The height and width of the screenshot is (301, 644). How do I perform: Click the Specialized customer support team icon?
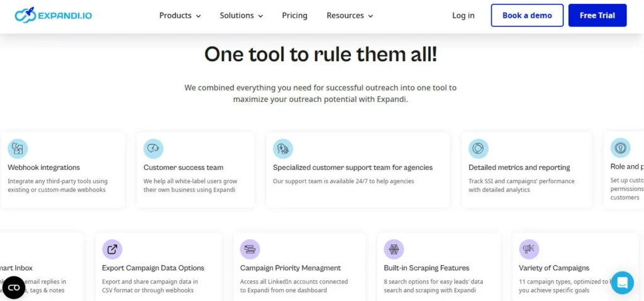click(x=283, y=149)
